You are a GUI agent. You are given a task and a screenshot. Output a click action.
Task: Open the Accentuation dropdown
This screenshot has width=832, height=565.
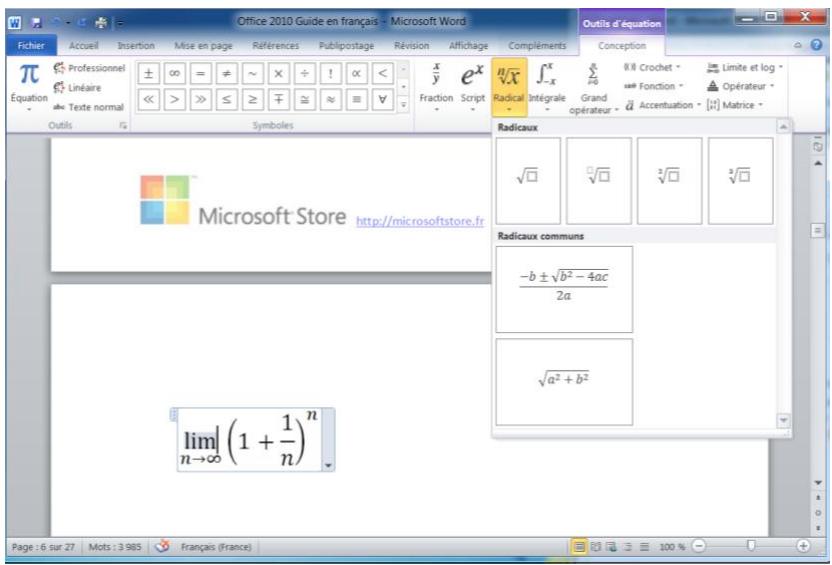pyautogui.click(x=662, y=105)
